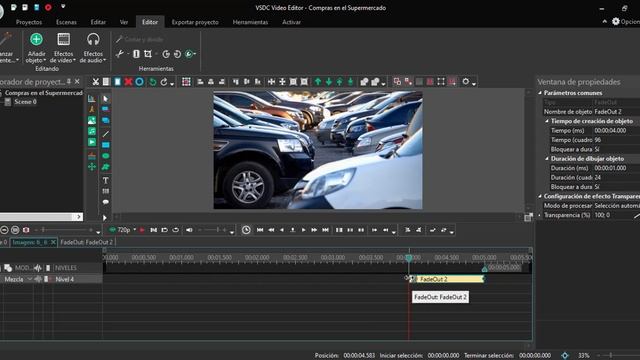Toggle the waveform icon in the Mezcla row
The height and width of the screenshot is (360, 640).
[x=38, y=279]
